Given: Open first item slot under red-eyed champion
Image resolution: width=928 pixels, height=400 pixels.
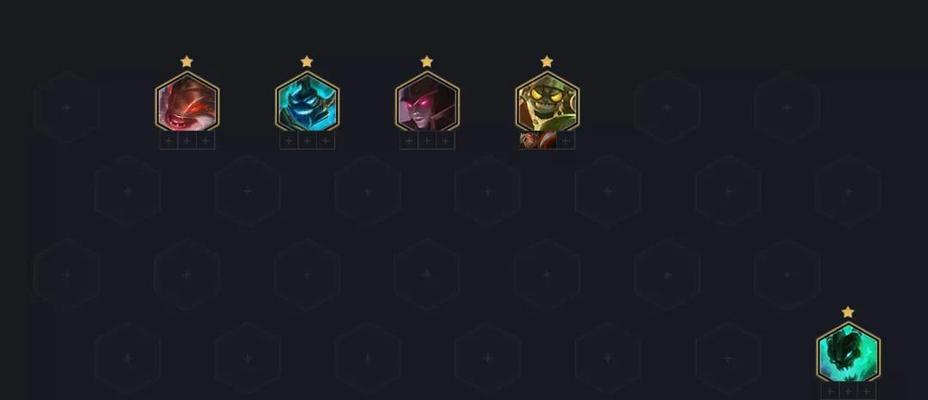Looking at the screenshot, I should coord(169,141).
